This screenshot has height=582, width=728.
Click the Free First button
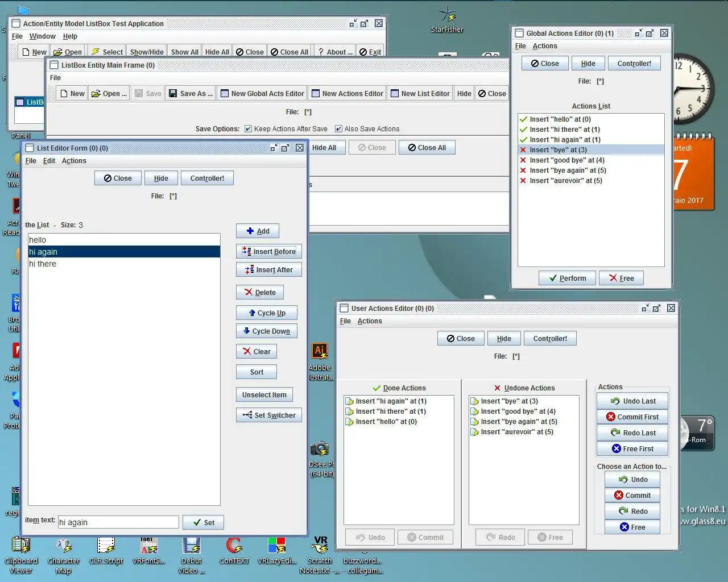(x=632, y=449)
